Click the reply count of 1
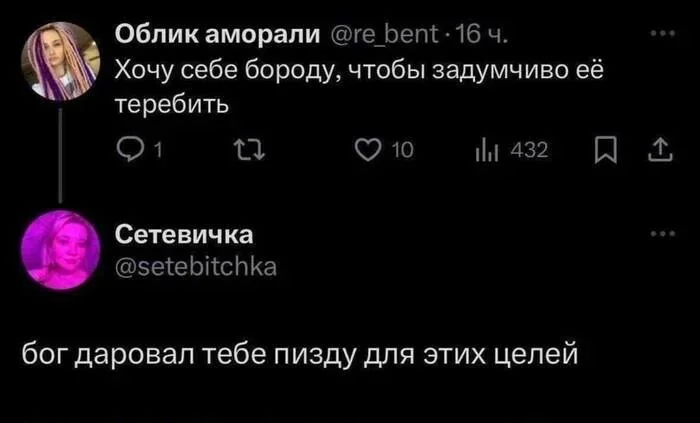Viewport: 700px width, 423px height. click(x=159, y=152)
